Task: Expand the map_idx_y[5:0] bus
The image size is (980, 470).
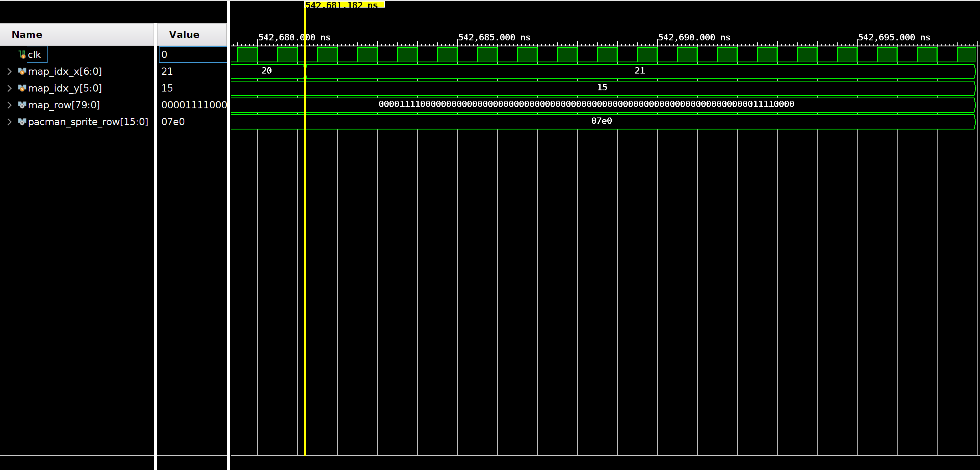Action: click(10, 88)
